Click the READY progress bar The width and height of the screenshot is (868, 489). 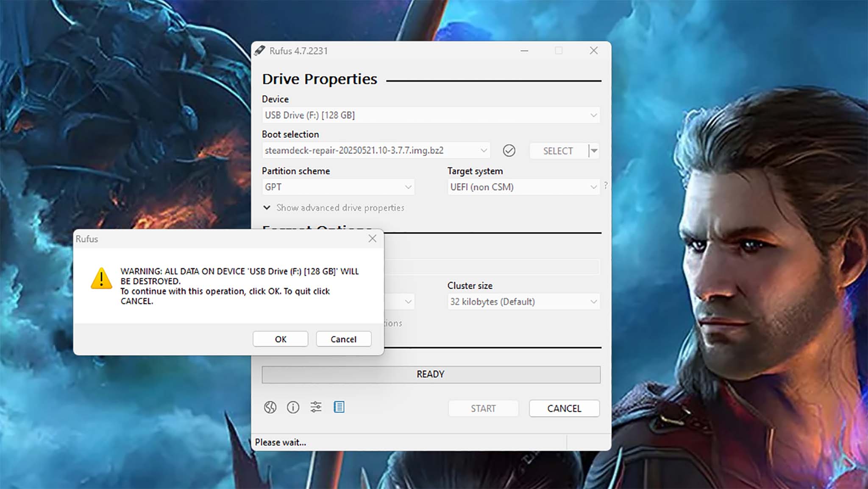(x=431, y=374)
